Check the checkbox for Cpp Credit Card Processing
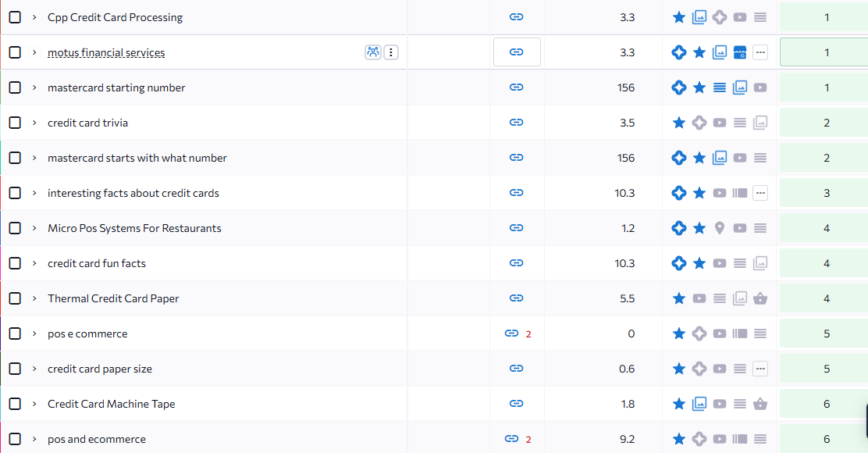Screen dimensions: 868x453 pyautogui.click(x=14, y=16)
